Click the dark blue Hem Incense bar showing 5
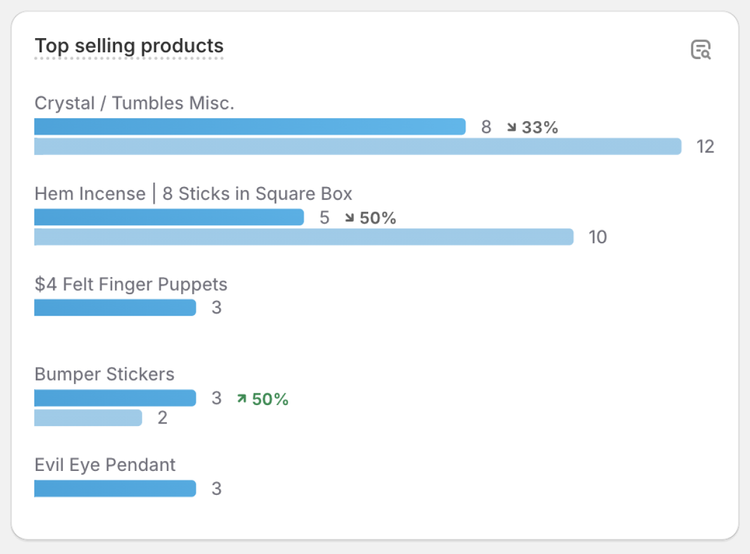Screen dimensions: 750x554 [169, 217]
